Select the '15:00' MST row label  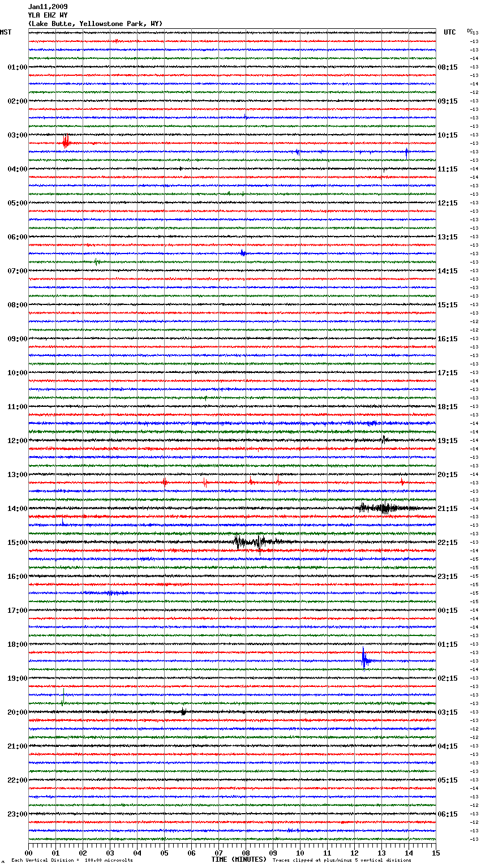(17, 543)
